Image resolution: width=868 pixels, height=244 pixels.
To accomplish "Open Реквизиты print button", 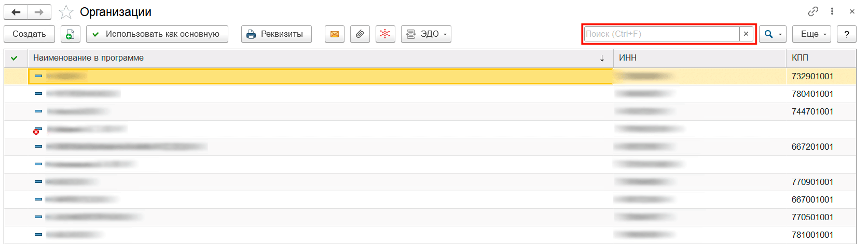I will click(x=276, y=34).
